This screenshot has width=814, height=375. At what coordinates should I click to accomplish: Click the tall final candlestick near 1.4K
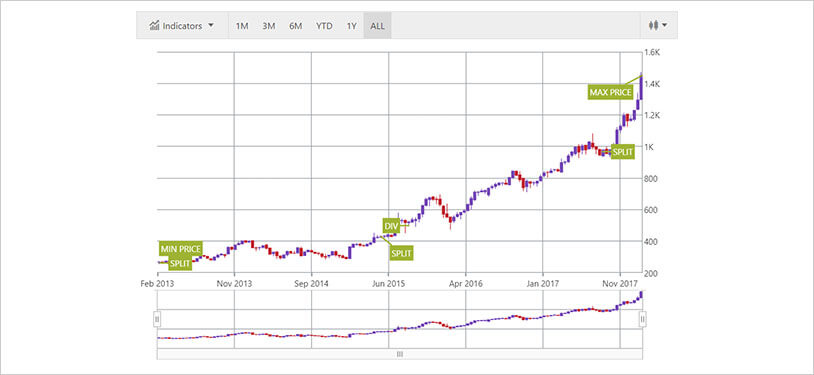(642, 87)
